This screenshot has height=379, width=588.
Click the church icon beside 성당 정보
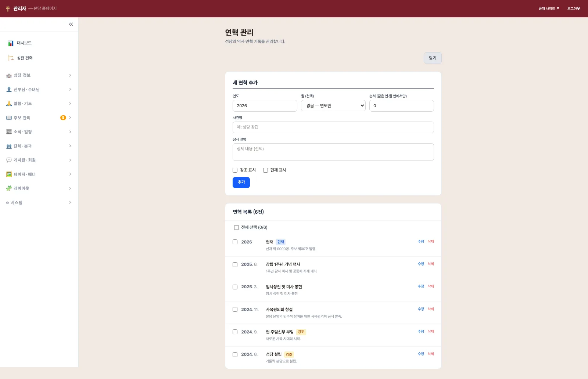click(9, 75)
